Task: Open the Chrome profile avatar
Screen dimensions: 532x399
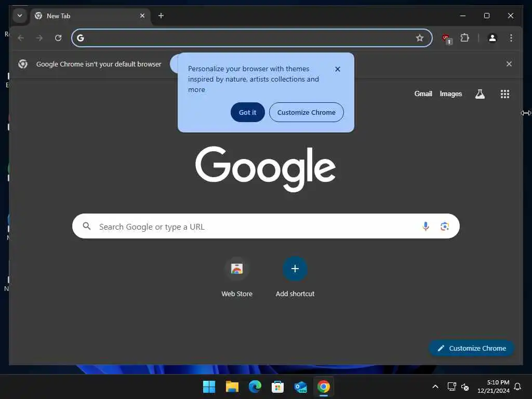Action: click(x=493, y=37)
